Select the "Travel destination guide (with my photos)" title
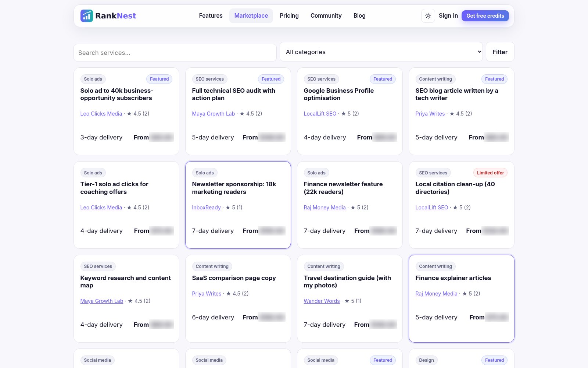588x368 pixels. pyautogui.click(x=347, y=282)
